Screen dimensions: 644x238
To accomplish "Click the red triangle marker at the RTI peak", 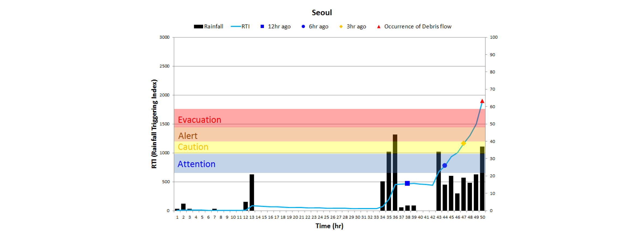I will point(482,101).
